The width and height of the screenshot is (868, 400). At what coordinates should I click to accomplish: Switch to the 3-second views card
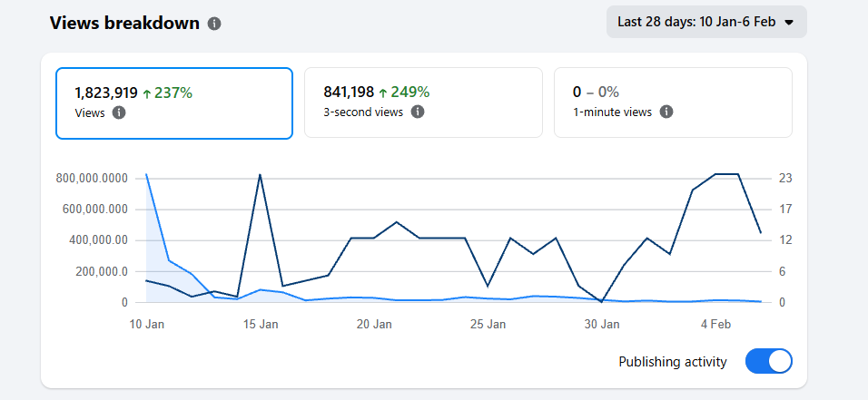[423, 102]
